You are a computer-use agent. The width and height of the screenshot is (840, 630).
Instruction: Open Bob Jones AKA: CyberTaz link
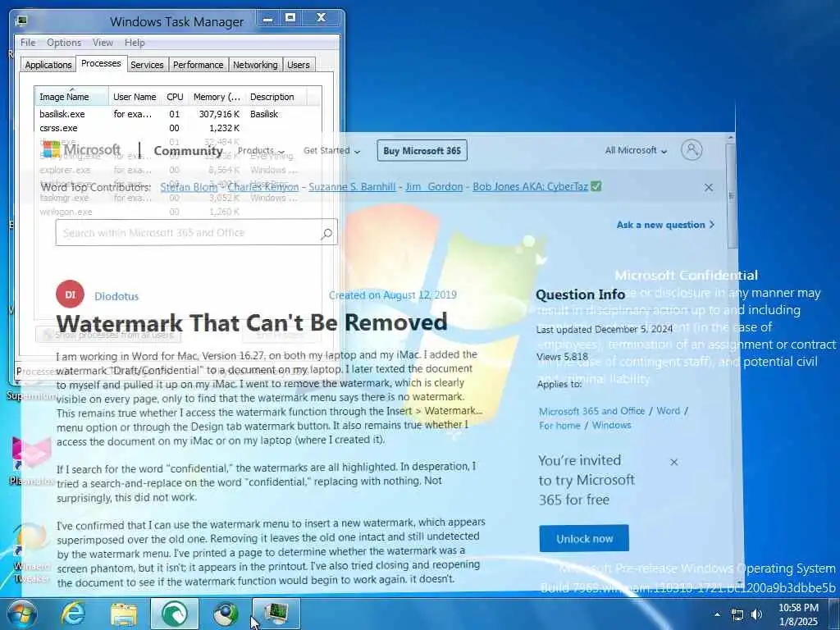click(x=530, y=186)
